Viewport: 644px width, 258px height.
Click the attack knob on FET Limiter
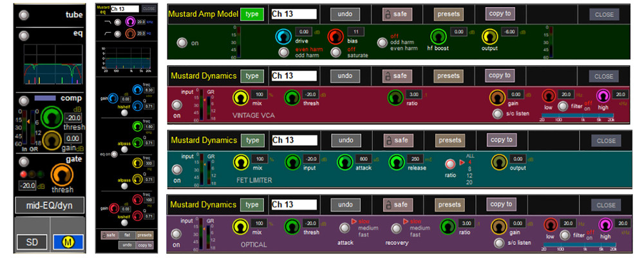345,163
